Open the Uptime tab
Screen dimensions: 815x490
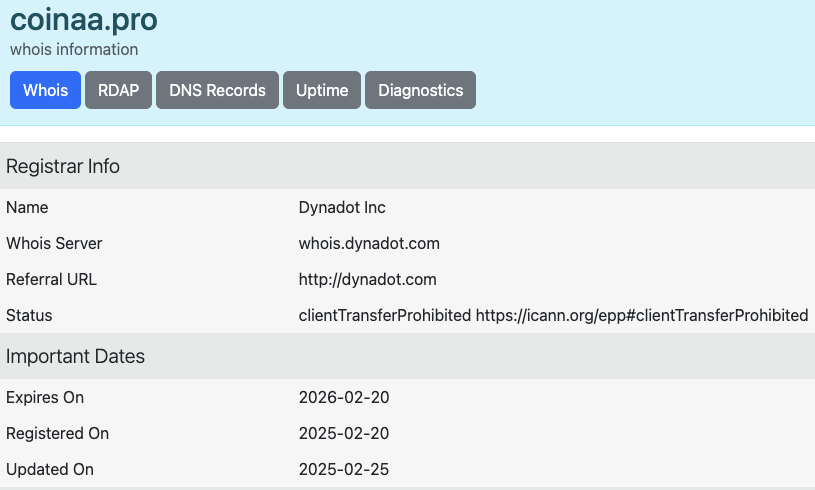(322, 90)
